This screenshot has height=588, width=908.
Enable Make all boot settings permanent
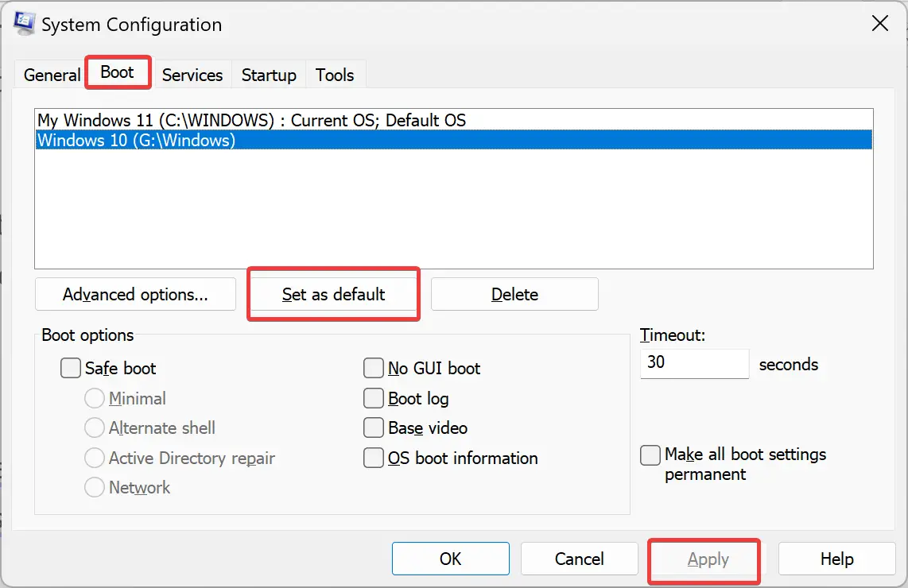[650, 455]
